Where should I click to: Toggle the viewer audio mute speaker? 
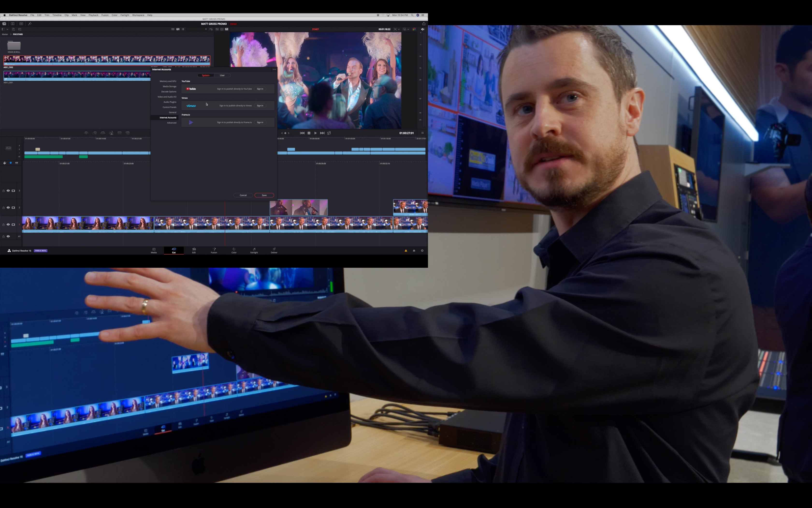point(423,29)
